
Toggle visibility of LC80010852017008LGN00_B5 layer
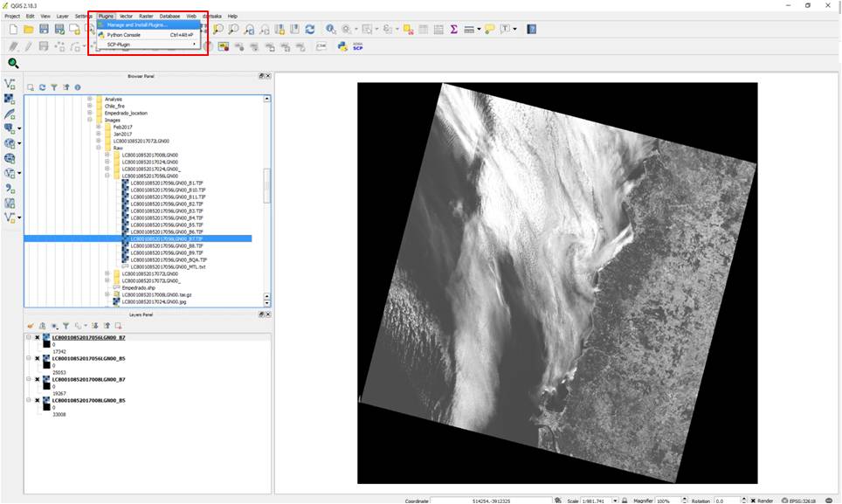click(x=38, y=401)
